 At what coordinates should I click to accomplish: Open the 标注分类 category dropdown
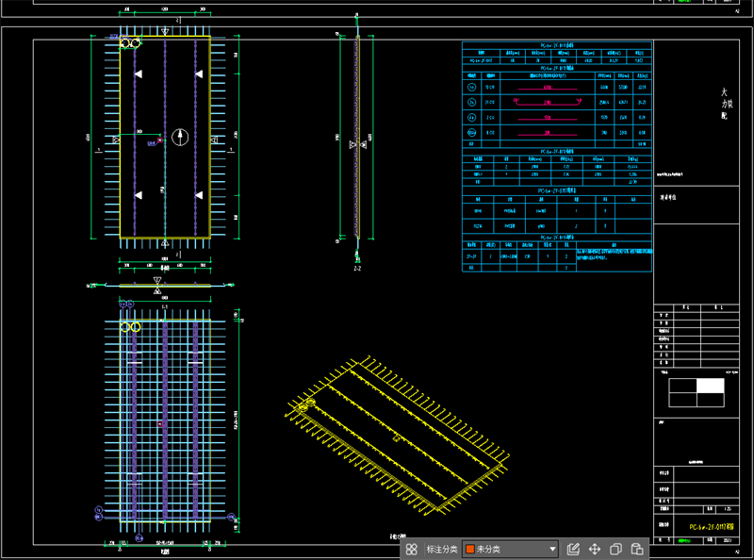click(x=510, y=549)
